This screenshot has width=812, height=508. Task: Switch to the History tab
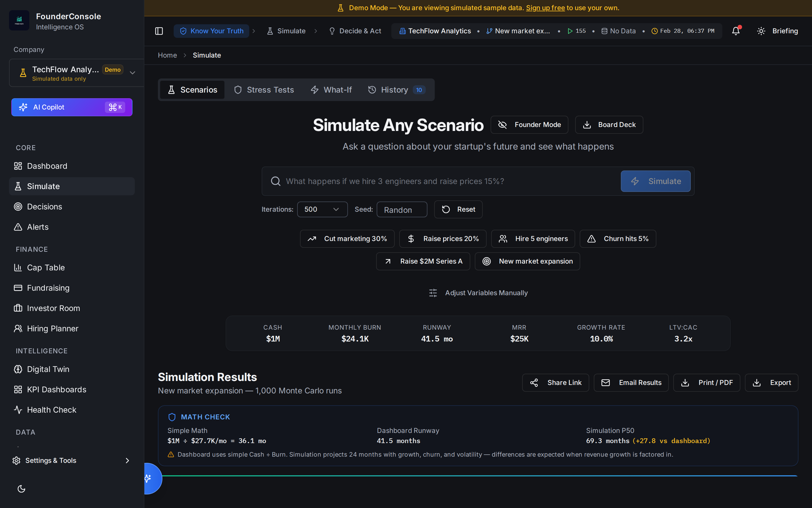tap(397, 90)
